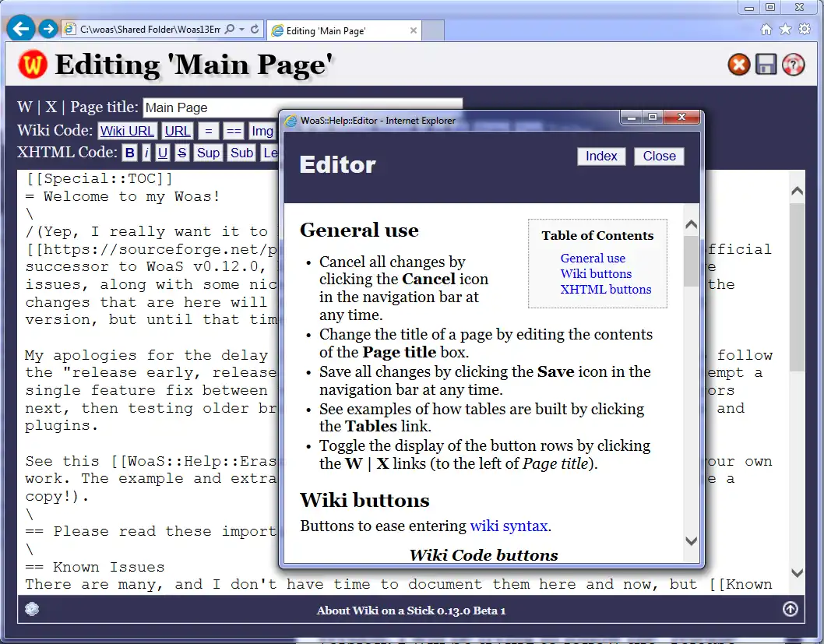Screen dimensions: 824x644
Task: Go back with browser back arrow
Action: [x=20, y=28]
